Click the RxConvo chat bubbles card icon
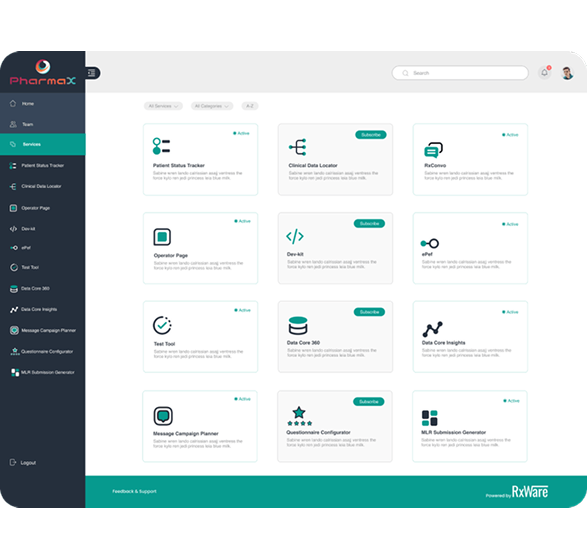 pyautogui.click(x=433, y=150)
